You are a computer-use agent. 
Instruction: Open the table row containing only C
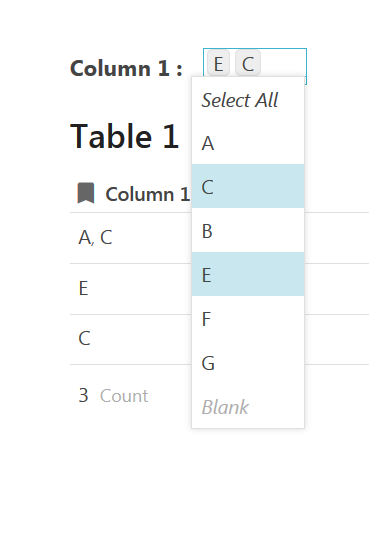[131, 339]
